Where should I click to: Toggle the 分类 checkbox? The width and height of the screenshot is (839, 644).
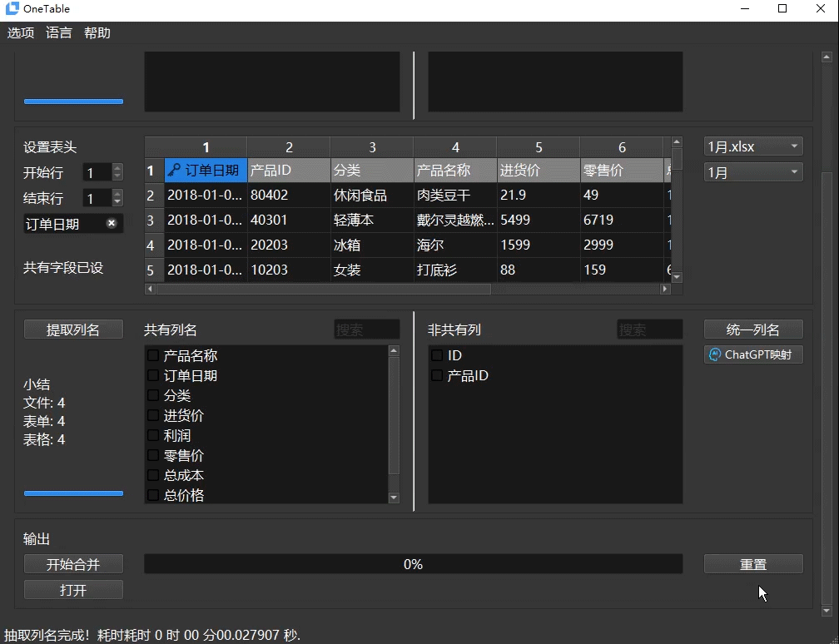tap(153, 395)
